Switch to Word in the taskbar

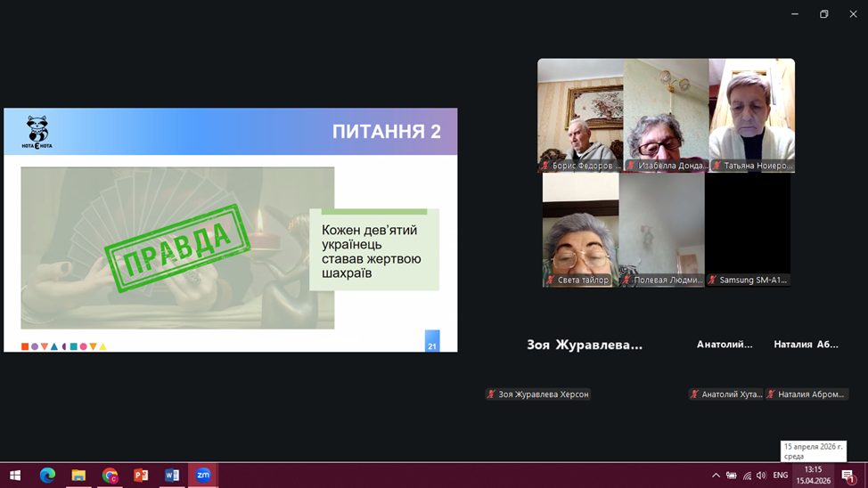[172, 475]
